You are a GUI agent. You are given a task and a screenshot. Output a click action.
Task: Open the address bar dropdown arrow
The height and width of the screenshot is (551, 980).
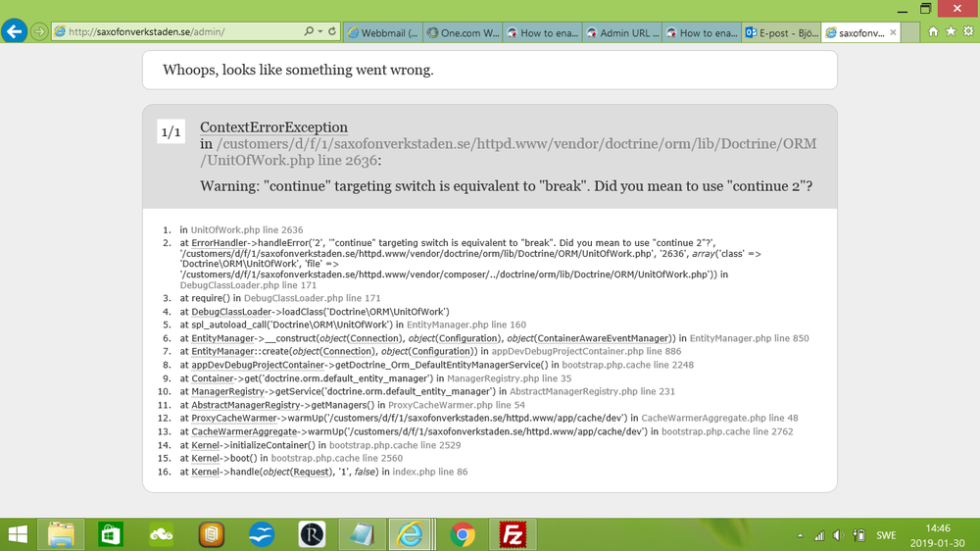(320, 31)
